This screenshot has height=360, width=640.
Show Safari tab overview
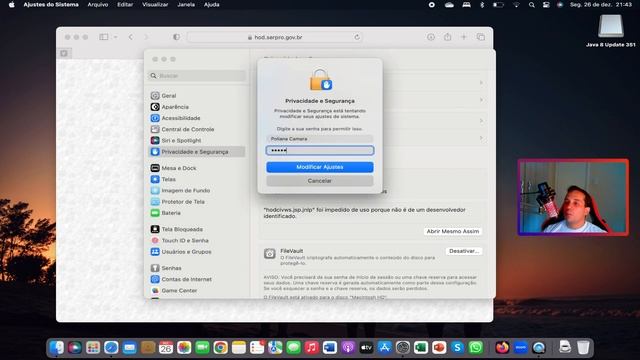(x=481, y=37)
